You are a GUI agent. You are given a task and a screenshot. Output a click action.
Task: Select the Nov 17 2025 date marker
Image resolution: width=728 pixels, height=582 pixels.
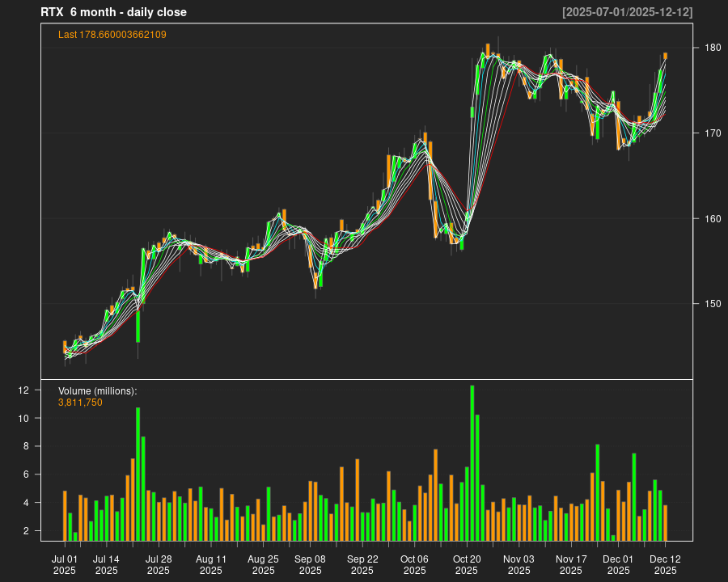coord(571,564)
